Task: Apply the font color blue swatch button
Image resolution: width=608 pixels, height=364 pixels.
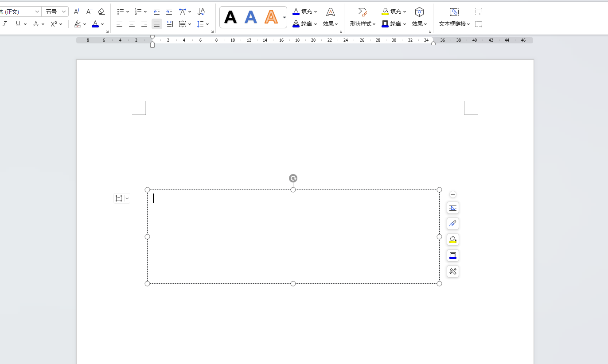Action: [x=95, y=24]
